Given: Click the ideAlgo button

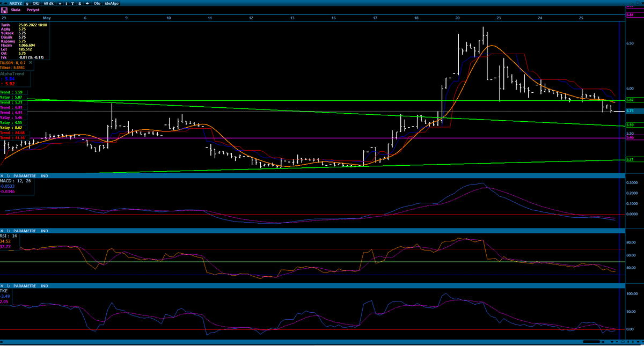Looking at the screenshot, I should [x=112, y=3].
